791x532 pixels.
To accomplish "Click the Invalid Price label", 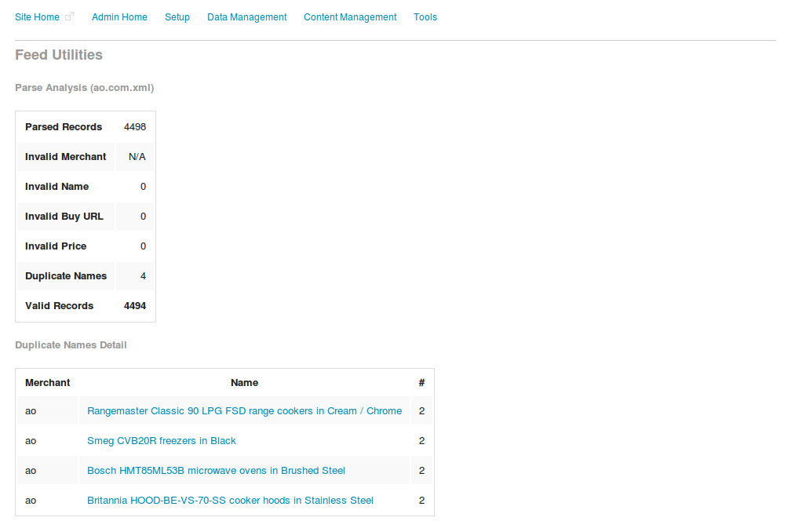I will tap(56, 246).
